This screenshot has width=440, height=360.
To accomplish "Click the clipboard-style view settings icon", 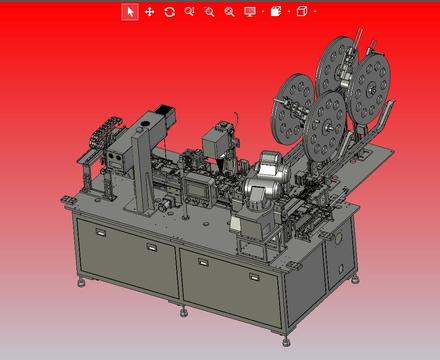I will (276, 11).
